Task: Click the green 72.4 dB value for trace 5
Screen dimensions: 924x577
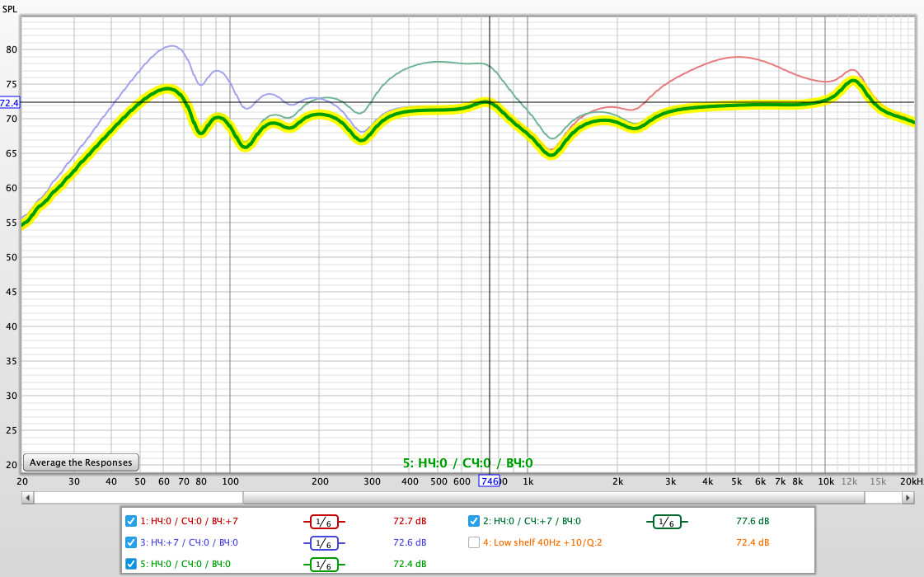Action: [x=410, y=564]
